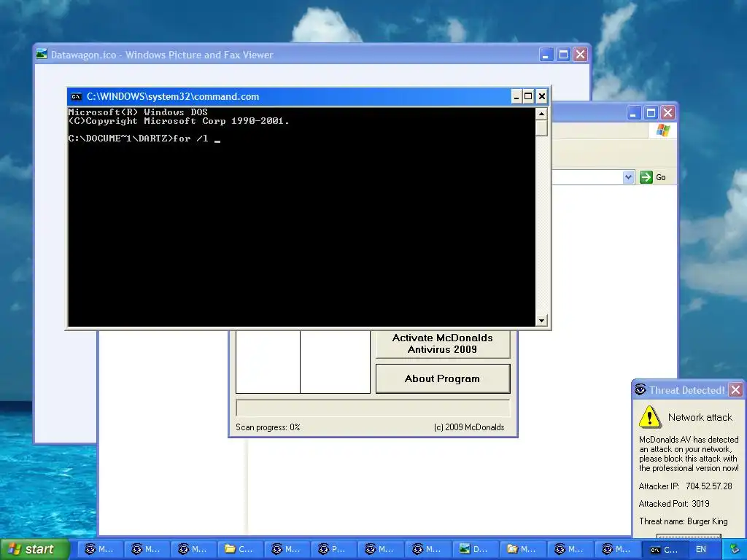Click the 'Threat name: Burger King' line
The width and height of the screenshot is (747, 560).
click(x=683, y=521)
